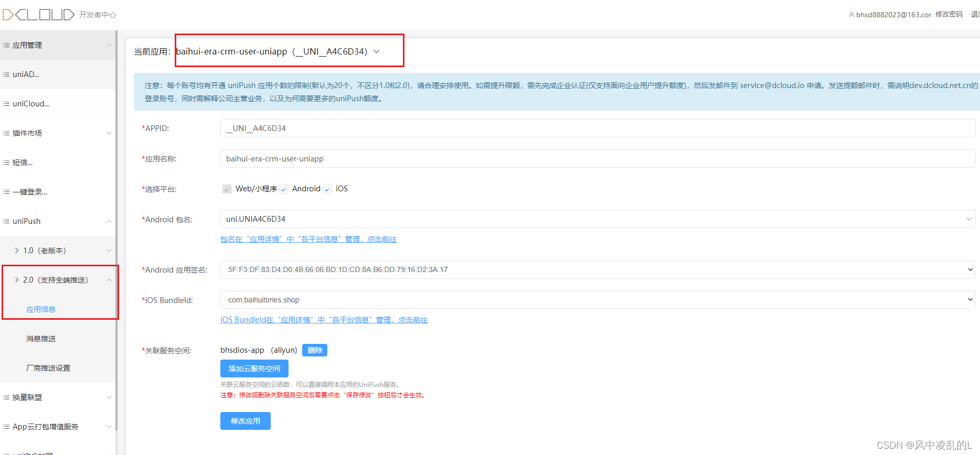This screenshot has height=455, width=980.
Task: Click the list icon beside uniPush
Action: coord(6,221)
